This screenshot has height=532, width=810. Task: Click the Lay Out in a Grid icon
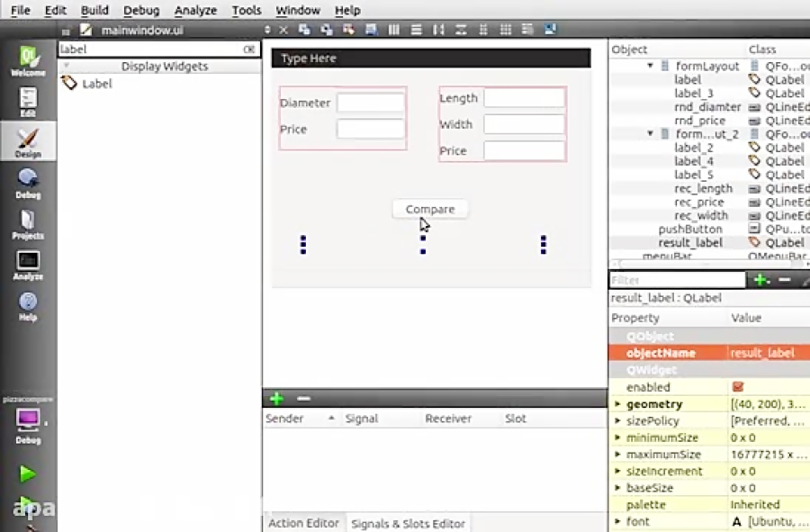[506, 29]
